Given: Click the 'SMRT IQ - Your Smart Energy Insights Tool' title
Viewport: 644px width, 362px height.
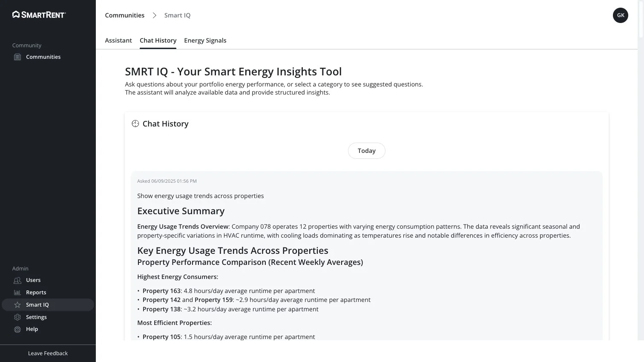Looking at the screenshot, I should 233,72.
